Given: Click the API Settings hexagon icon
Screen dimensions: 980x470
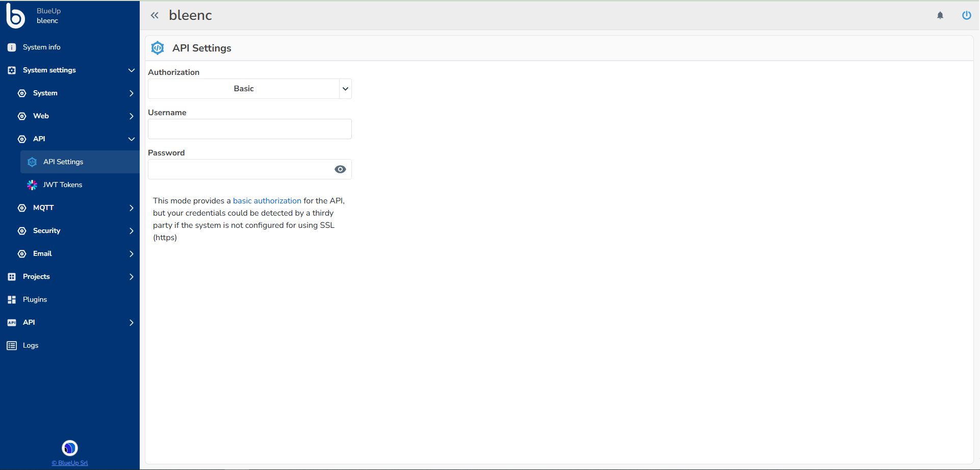Looking at the screenshot, I should pyautogui.click(x=32, y=162).
